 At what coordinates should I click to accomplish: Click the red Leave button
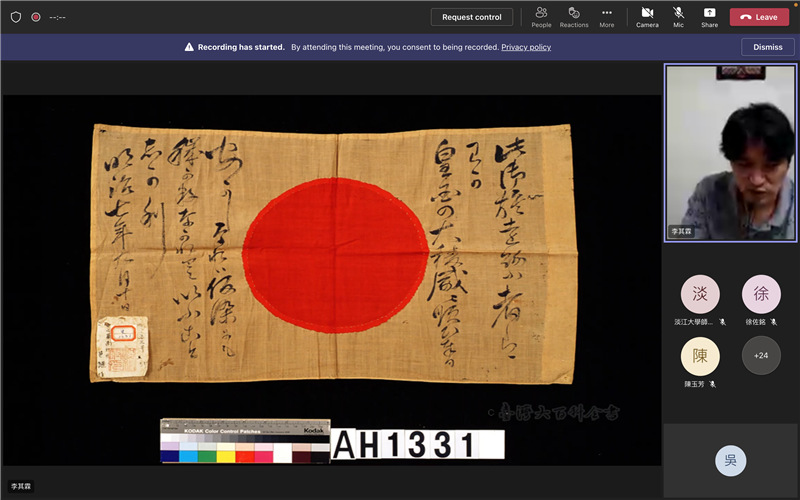tap(759, 17)
